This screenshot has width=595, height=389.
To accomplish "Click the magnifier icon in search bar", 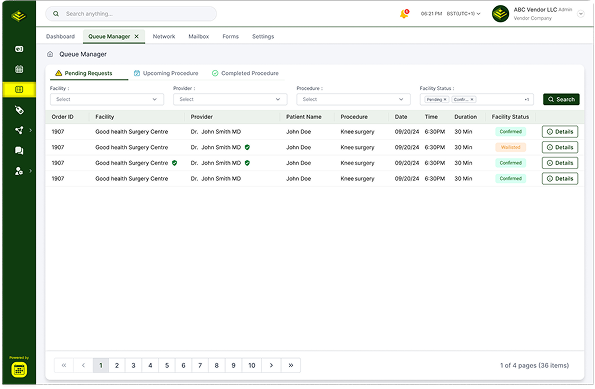I will click(x=56, y=14).
